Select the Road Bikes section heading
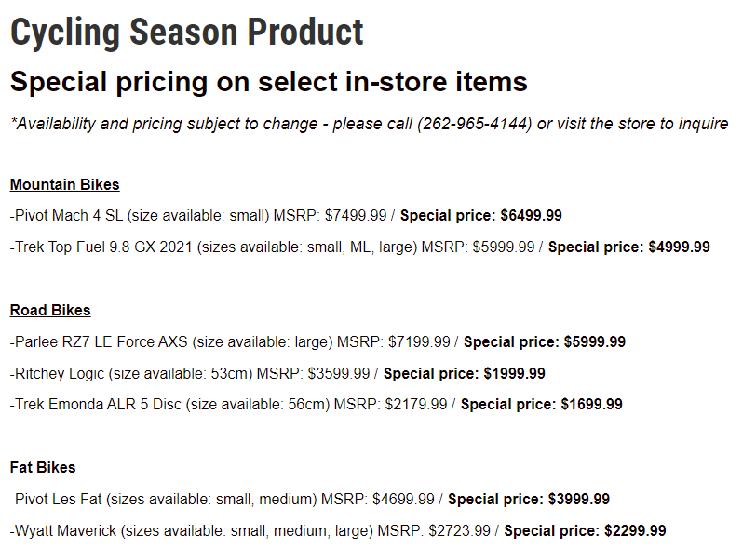The height and width of the screenshot is (548, 756). coord(50,310)
